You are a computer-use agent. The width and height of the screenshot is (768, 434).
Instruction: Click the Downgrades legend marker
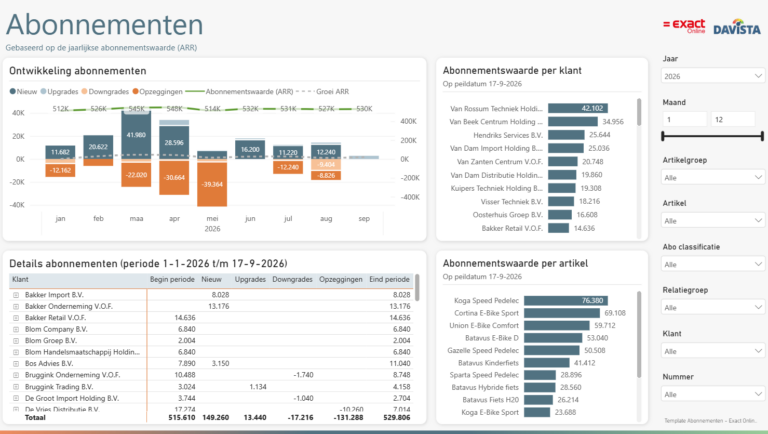[x=84, y=92]
